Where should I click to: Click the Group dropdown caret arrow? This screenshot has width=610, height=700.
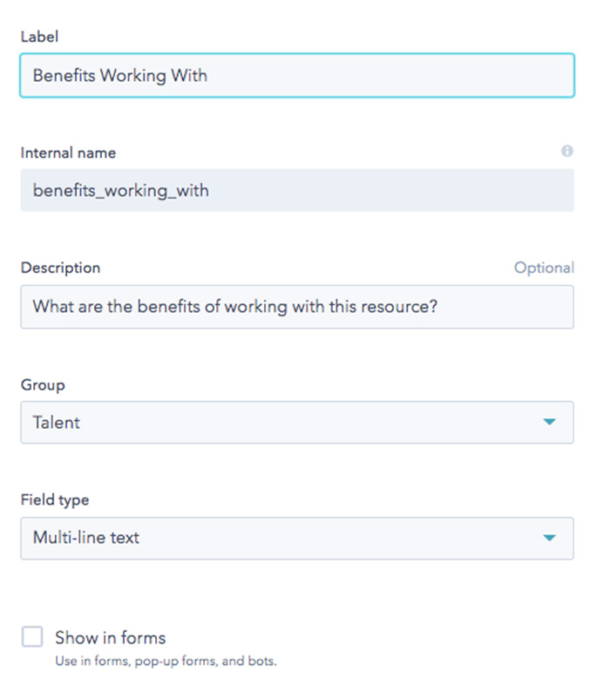pos(549,421)
